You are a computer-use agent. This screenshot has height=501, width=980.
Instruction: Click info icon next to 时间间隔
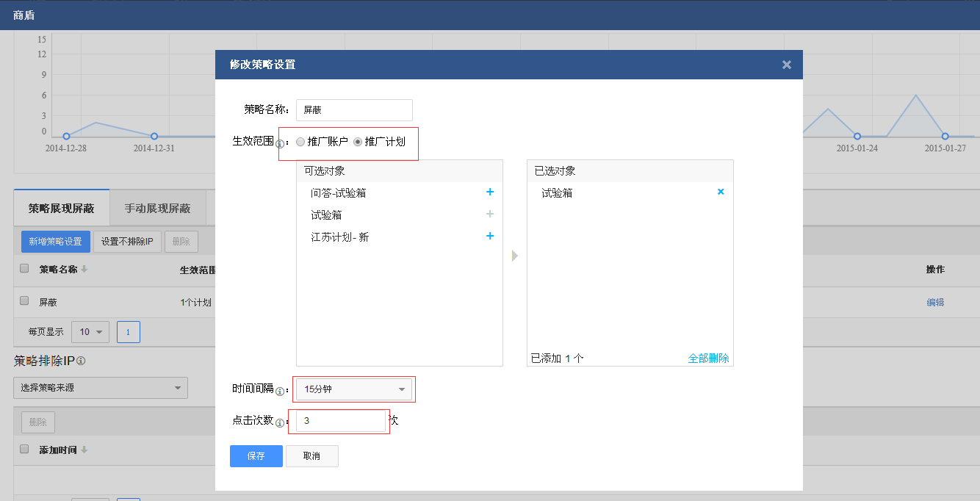280,392
